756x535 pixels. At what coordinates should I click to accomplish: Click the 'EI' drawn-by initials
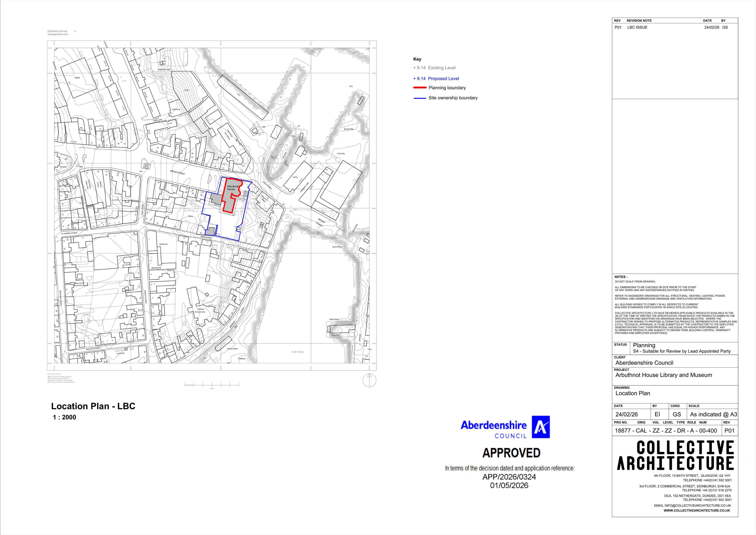point(657,415)
